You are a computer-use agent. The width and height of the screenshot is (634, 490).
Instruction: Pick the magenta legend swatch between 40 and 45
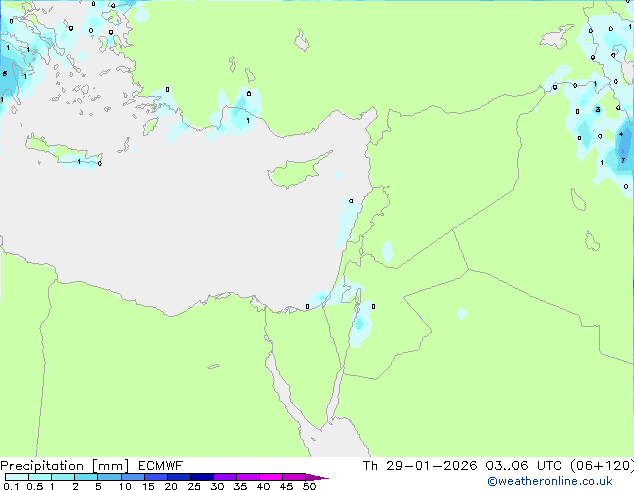click(271, 477)
